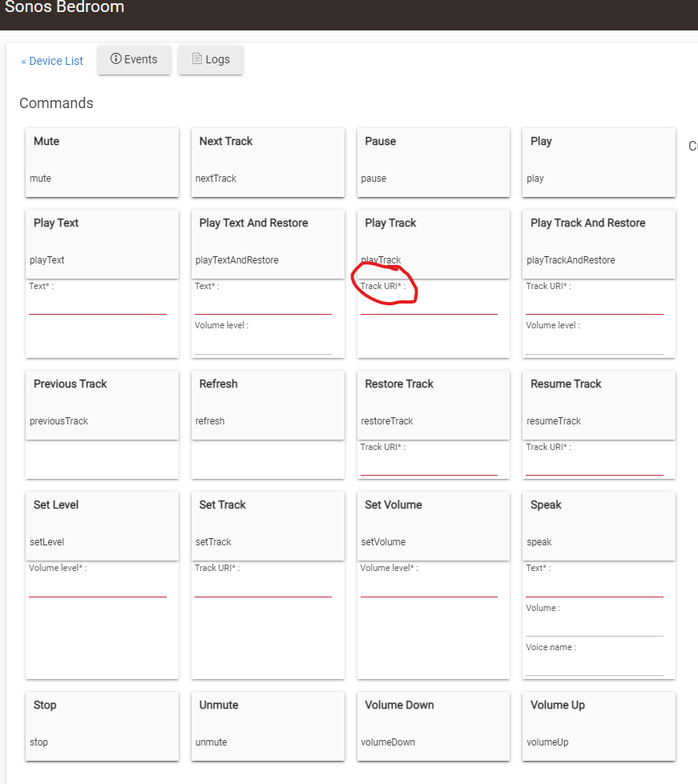Run the Mute command
Viewport: 698px width, 784px height.
pos(102,162)
